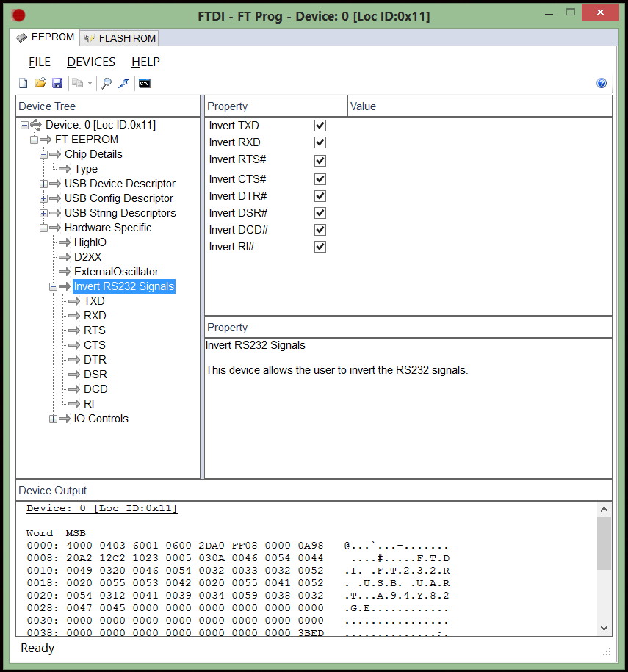Uncheck the Invert TXD checkbox
The width and height of the screenshot is (628, 672).
[x=320, y=126]
